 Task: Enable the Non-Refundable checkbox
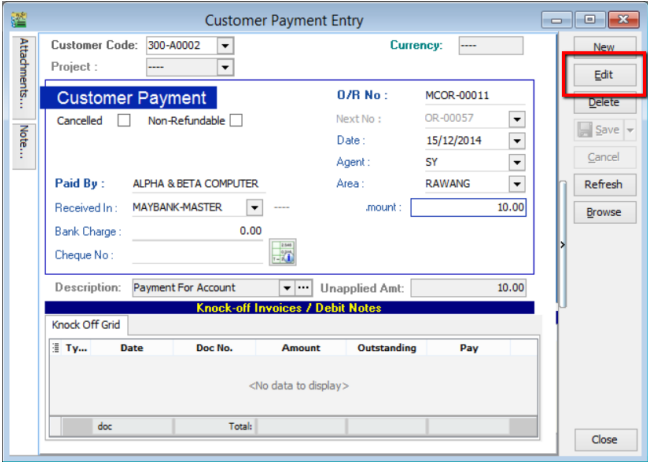pyautogui.click(x=236, y=121)
